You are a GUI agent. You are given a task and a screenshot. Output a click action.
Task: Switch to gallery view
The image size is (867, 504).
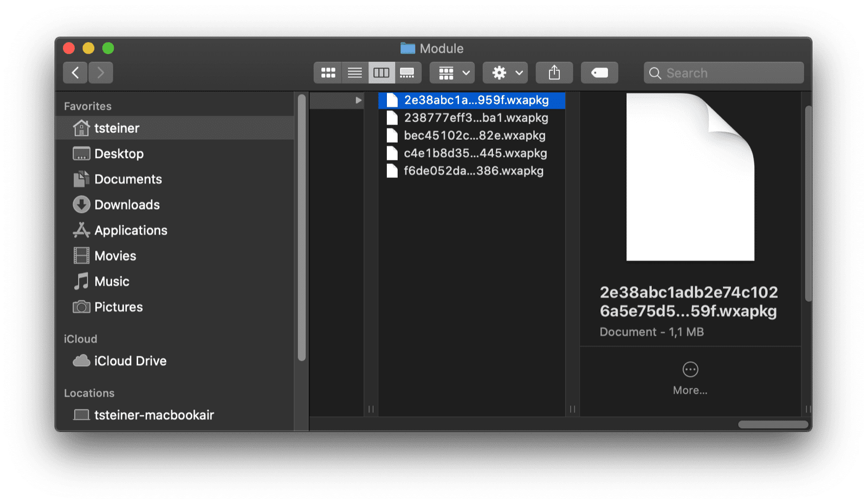tap(407, 72)
